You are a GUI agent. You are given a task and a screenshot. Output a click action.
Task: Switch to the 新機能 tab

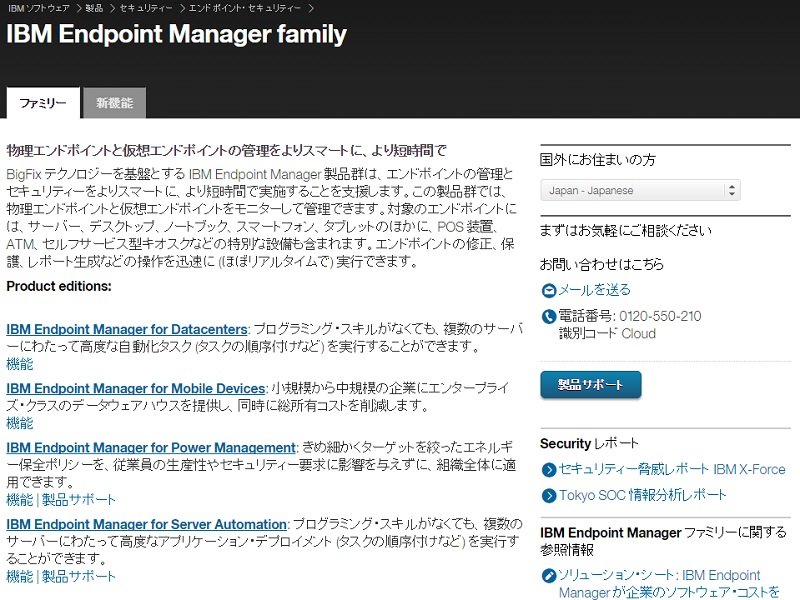(x=115, y=103)
